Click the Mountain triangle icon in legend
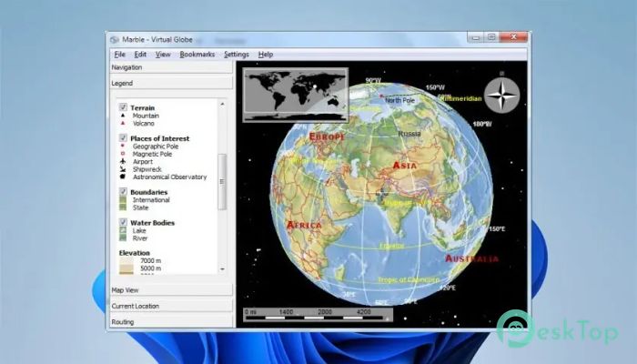637x364 pixels. click(x=123, y=116)
